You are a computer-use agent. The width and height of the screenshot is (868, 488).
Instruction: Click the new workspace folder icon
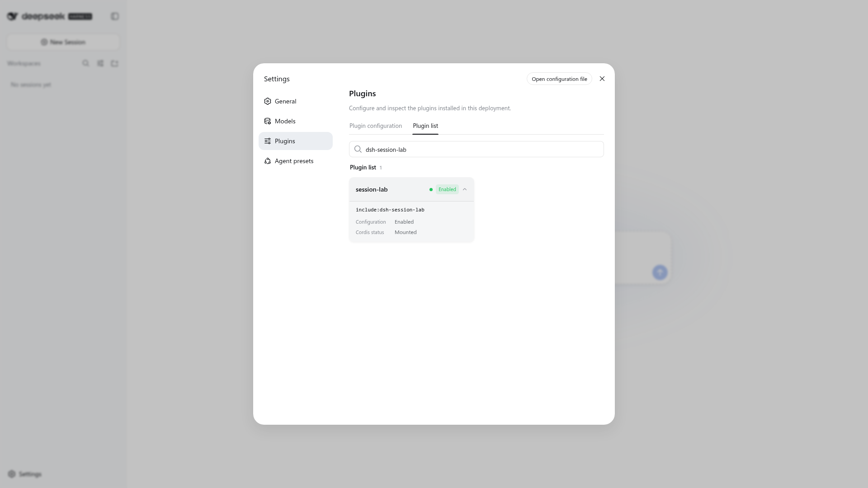pyautogui.click(x=115, y=63)
